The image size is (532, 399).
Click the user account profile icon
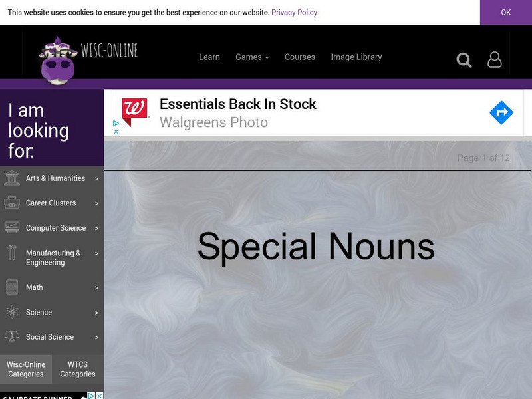tap(494, 60)
